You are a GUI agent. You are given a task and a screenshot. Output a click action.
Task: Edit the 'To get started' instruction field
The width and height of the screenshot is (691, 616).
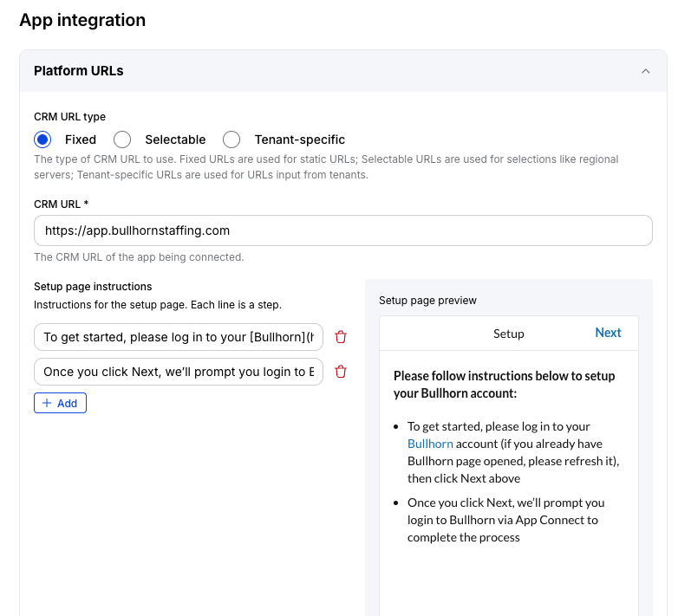(178, 337)
